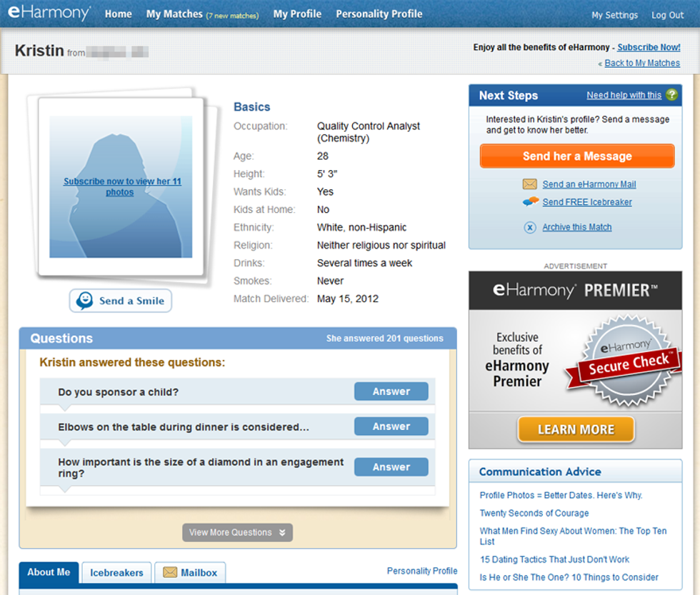Click the eHarmony logo in header
Viewport: 700px width, 595px height.
pos(49,14)
